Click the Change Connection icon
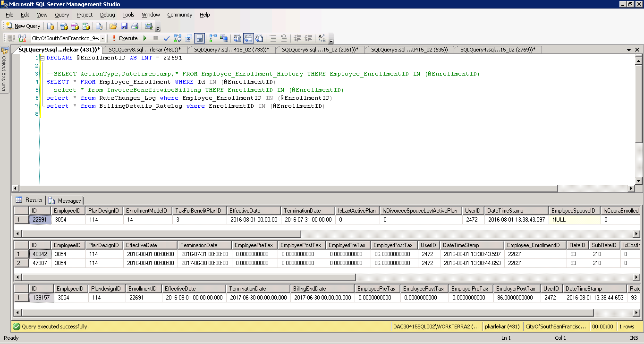Viewport: 644px width, 344px height. 21,38
